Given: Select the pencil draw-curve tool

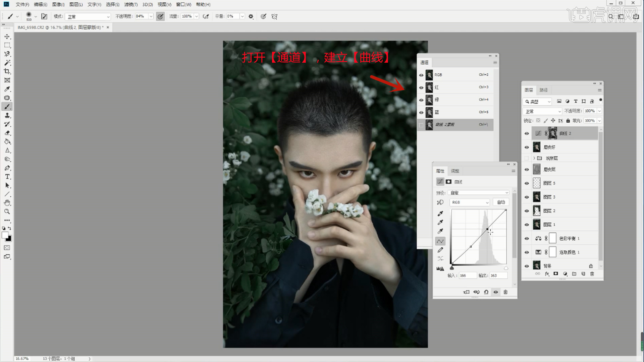Looking at the screenshot, I should [440, 250].
